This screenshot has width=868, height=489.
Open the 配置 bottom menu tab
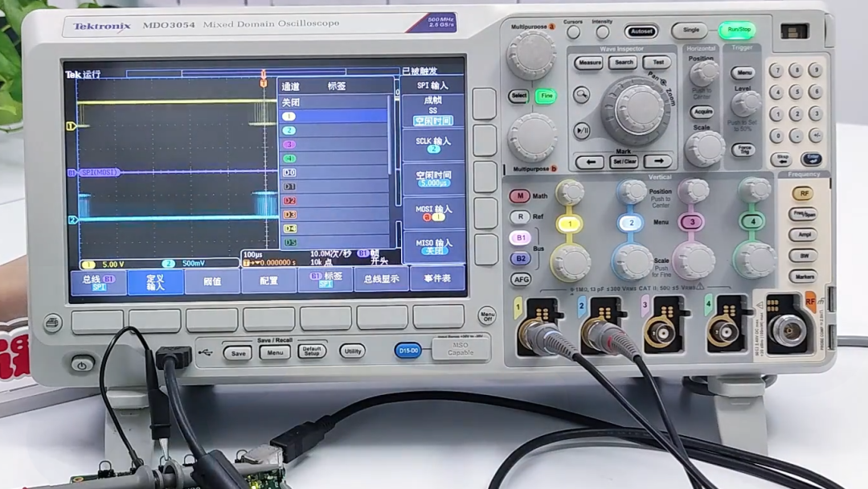click(x=269, y=281)
